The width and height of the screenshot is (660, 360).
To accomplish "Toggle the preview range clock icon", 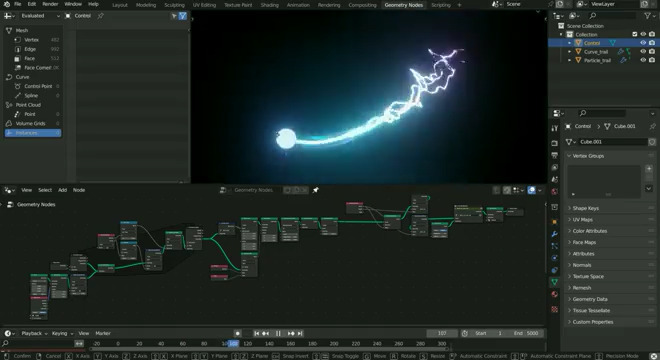I will pos(465,333).
